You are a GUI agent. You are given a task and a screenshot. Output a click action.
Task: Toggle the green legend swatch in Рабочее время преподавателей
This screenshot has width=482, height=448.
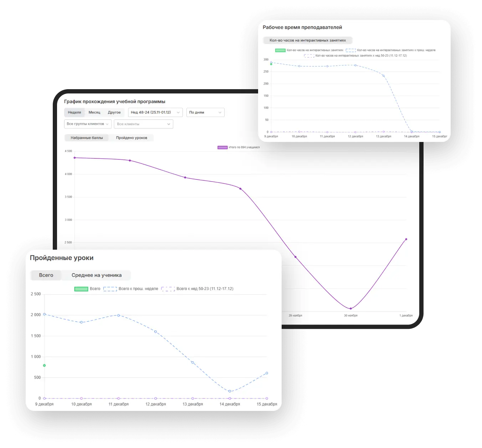click(280, 50)
